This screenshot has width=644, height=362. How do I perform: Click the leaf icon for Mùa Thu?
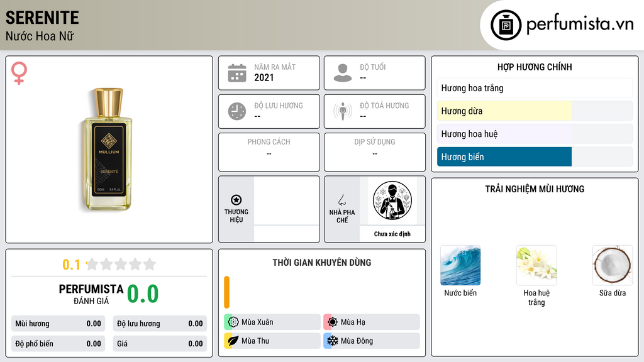point(233,341)
